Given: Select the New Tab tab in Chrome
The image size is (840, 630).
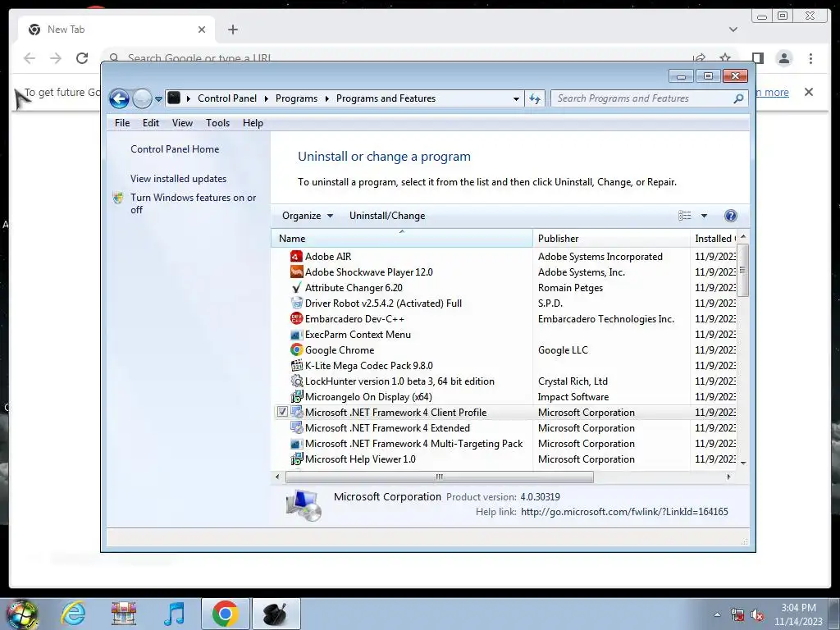Looking at the screenshot, I should pyautogui.click(x=116, y=30).
